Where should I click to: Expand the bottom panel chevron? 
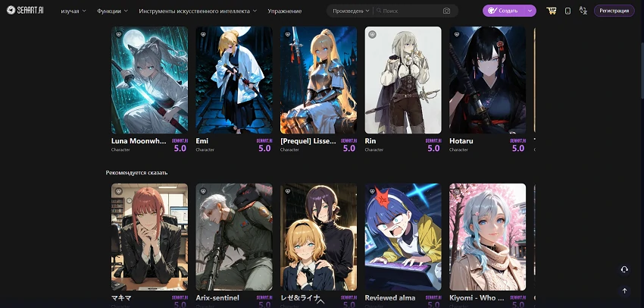click(321, 301)
